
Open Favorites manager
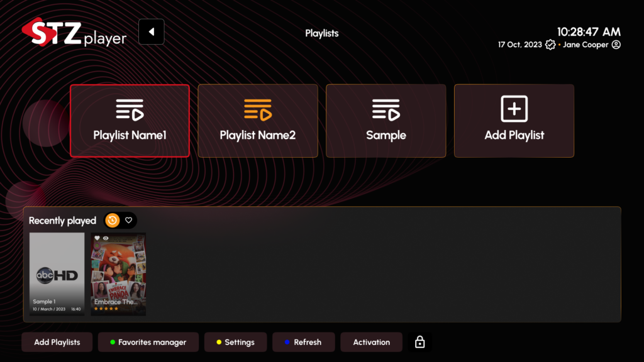point(148,342)
